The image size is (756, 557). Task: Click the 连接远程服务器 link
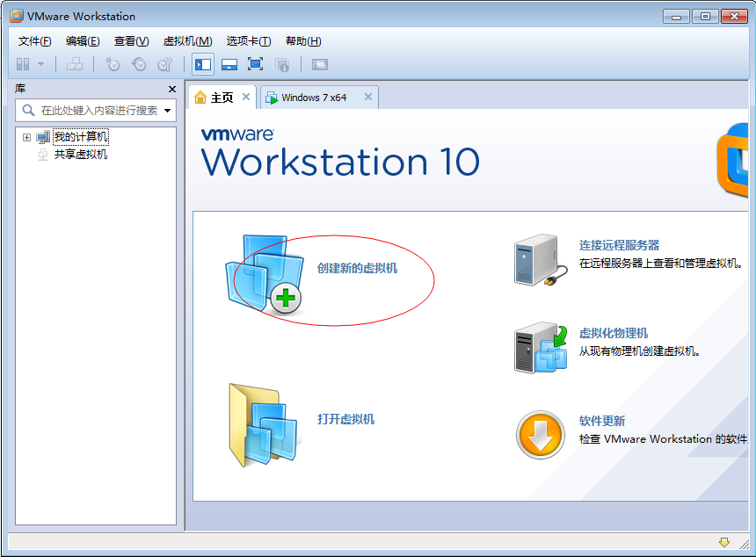[619, 245]
